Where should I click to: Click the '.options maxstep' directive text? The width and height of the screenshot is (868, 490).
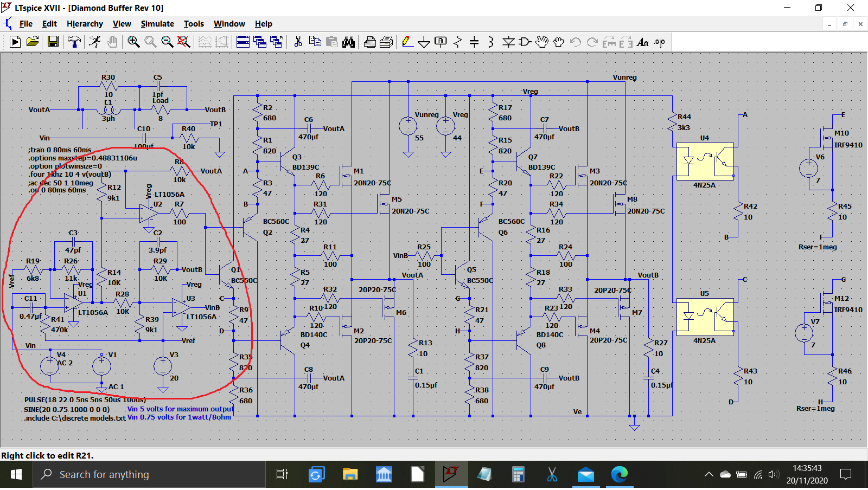point(82,158)
